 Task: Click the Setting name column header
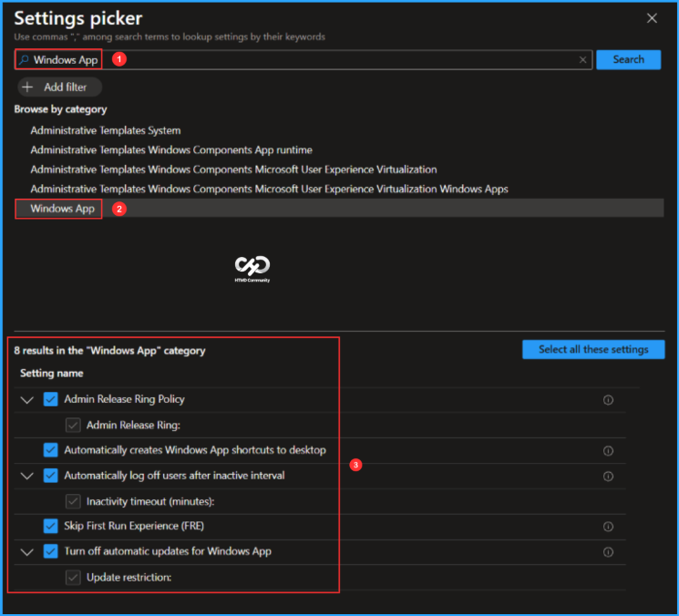[52, 373]
